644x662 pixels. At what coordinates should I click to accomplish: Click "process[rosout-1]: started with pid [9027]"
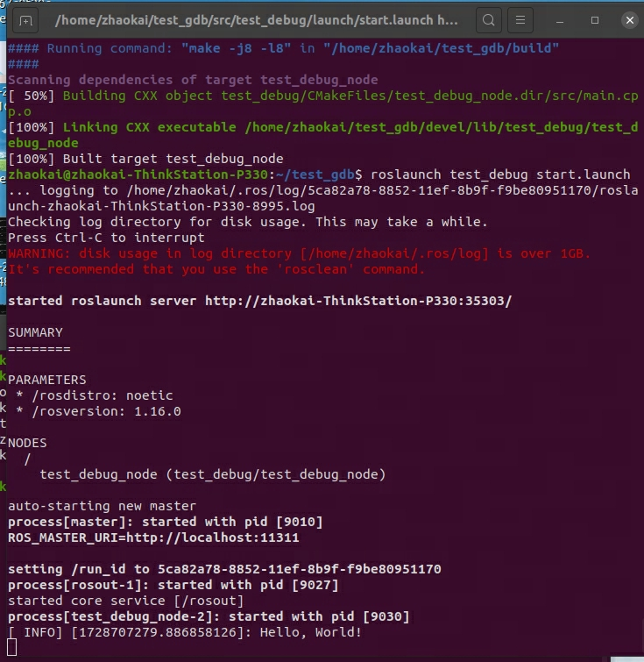(x=173, y=585)
